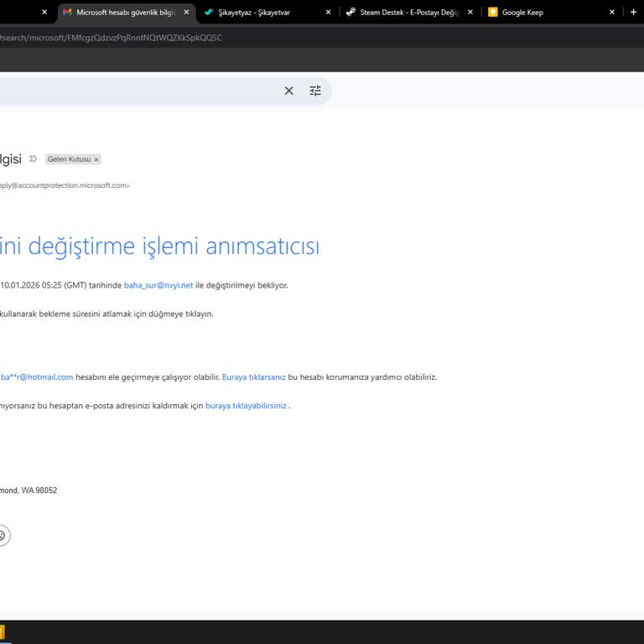
Task: Close the Microsoft hesabı Gmail tab
Action: [186, 13]
